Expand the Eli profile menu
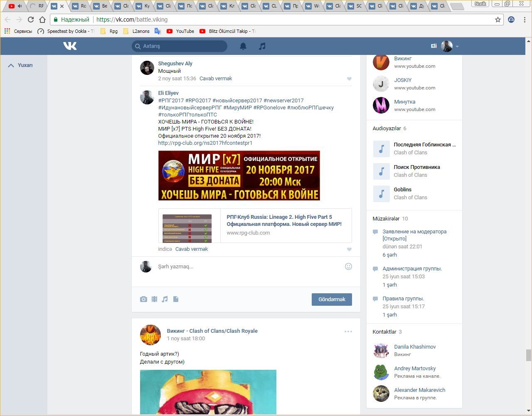This screenshot has height=416, width=532. pyautogui.click(x=445, y=46)
